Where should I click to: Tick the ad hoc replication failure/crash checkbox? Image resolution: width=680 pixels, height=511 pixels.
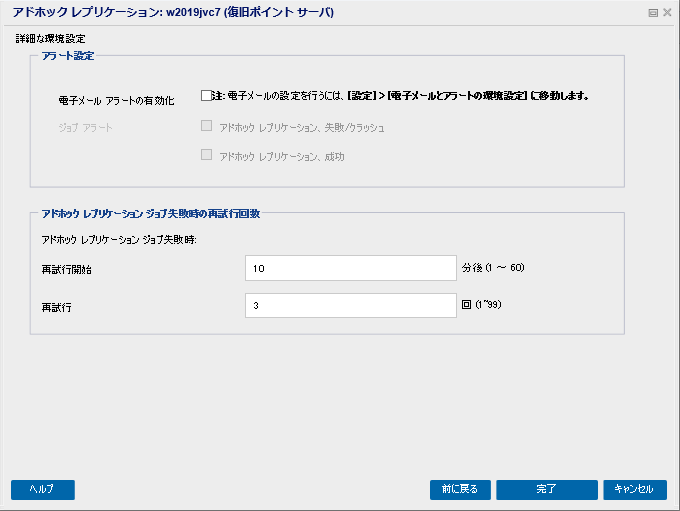pyautogui.click(x=206, y=126)
